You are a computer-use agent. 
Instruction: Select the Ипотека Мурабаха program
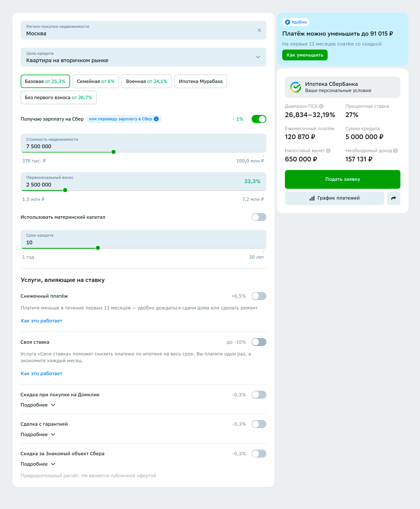(201, 81)
